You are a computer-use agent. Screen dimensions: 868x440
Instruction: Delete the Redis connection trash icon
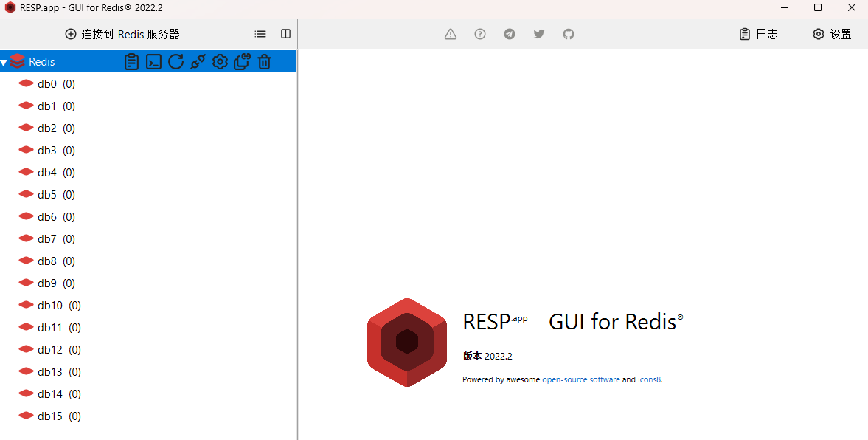point(265,61)
